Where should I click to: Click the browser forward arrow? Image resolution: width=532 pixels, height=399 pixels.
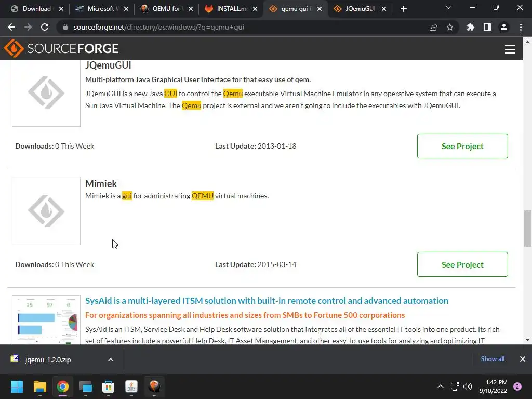point(28,27)
